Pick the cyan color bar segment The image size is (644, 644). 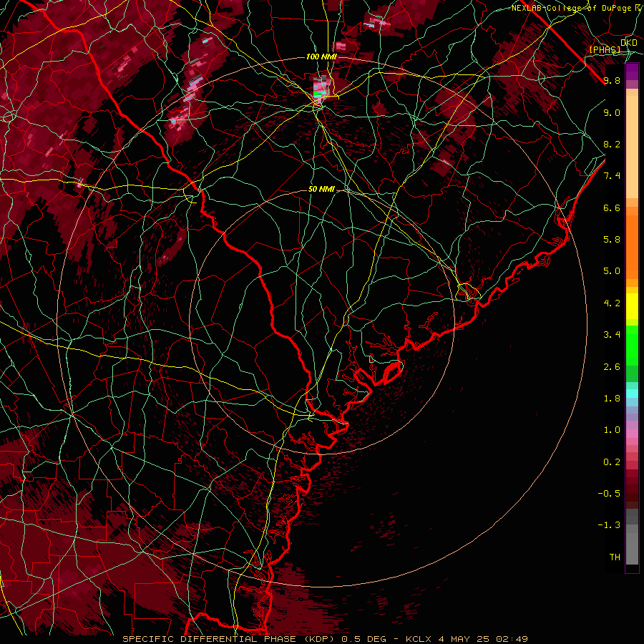click(x=632, y=394)
